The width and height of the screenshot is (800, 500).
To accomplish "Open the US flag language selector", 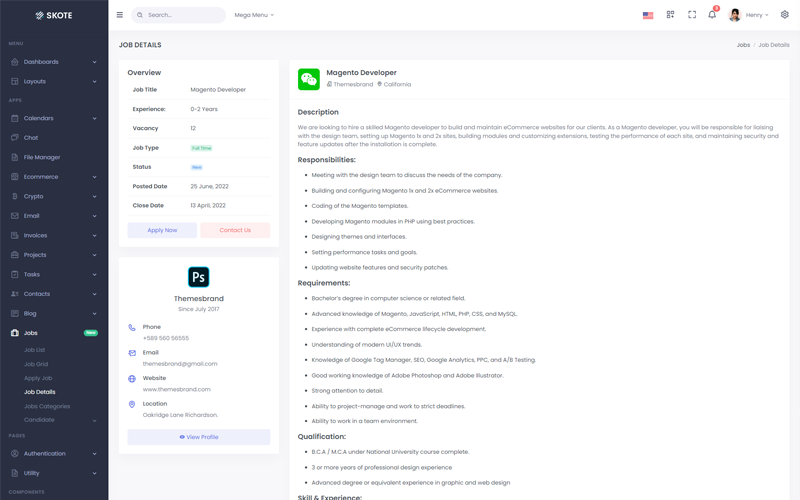I will [648, 15].
